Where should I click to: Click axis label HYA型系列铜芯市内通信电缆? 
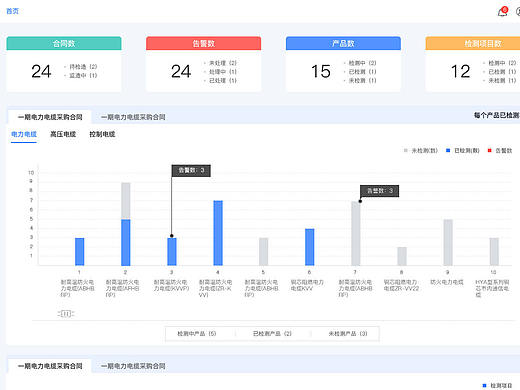click(492, 288)
